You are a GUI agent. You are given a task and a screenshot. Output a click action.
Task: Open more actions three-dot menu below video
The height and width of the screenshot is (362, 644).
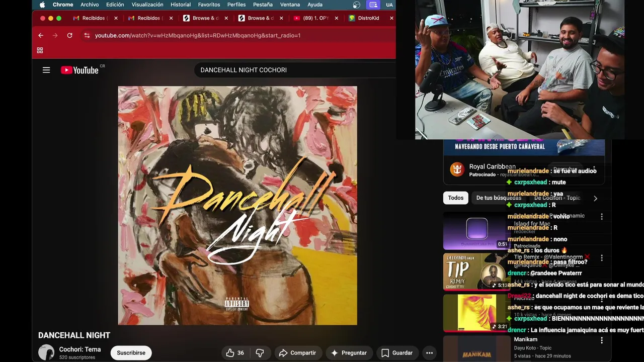tap(429, 353)
